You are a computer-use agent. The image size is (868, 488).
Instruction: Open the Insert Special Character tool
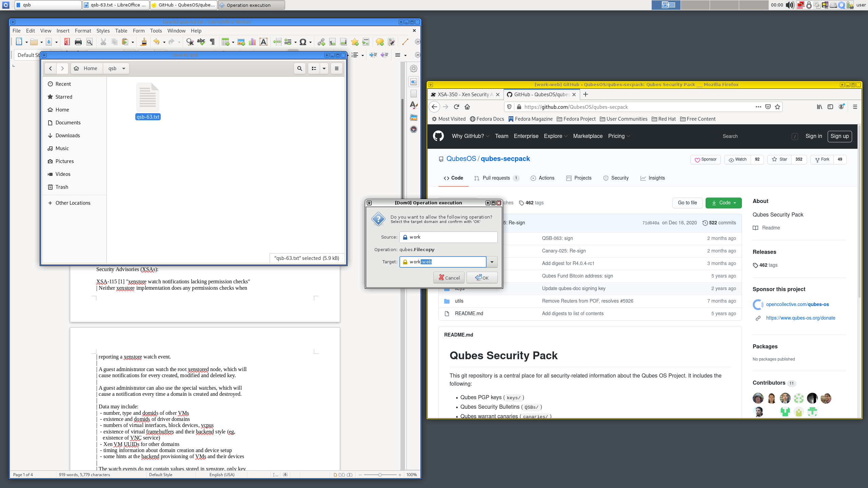303,42
